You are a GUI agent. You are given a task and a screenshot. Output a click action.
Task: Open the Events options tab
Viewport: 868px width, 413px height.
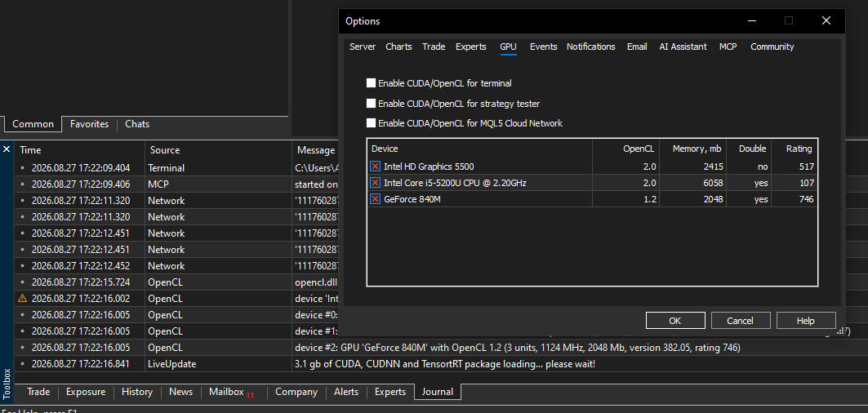pyautogui.click(x=543, y=47)
